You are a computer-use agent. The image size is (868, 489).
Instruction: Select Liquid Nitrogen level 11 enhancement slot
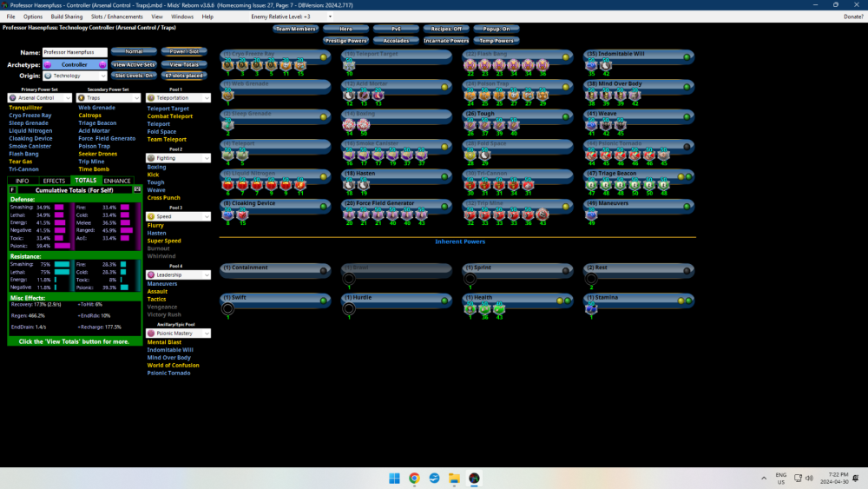click(x=300, y=185)
